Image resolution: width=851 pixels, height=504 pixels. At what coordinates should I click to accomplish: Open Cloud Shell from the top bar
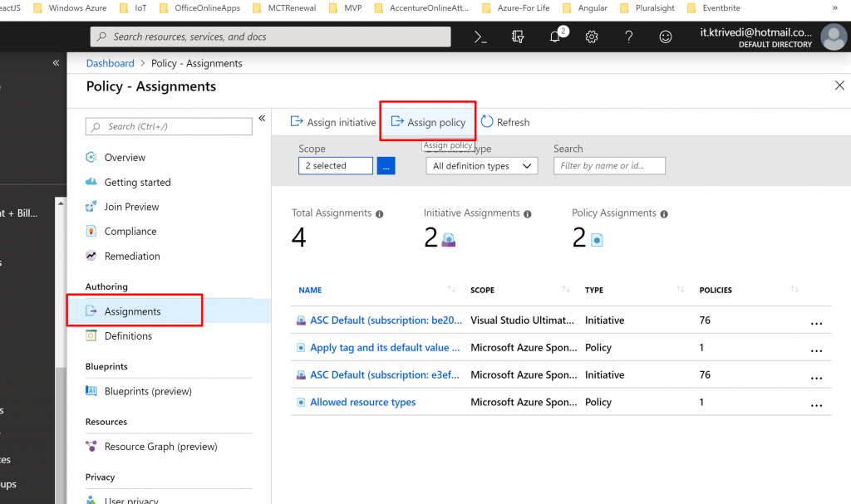pyautogui.click(x=480, y=37)
